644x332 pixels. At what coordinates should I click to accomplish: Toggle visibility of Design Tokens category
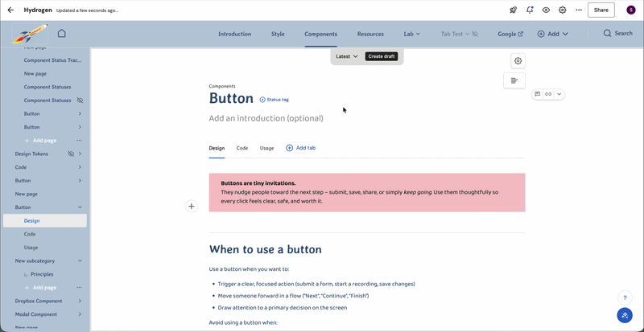71,154
